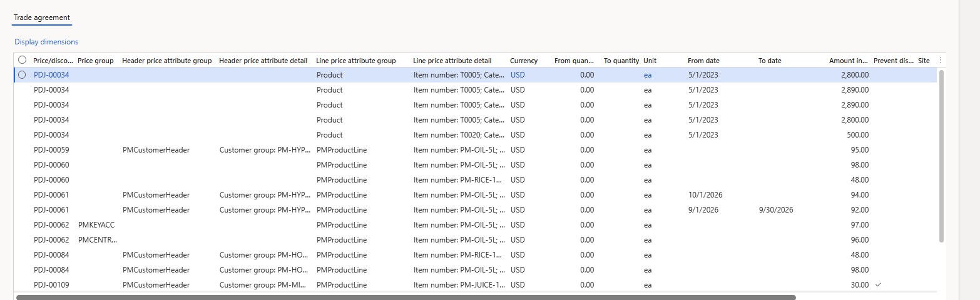The width and height of the screenshot is (980, 300).
Task: Click the Prevent discount column header
Action: (894, 61)
